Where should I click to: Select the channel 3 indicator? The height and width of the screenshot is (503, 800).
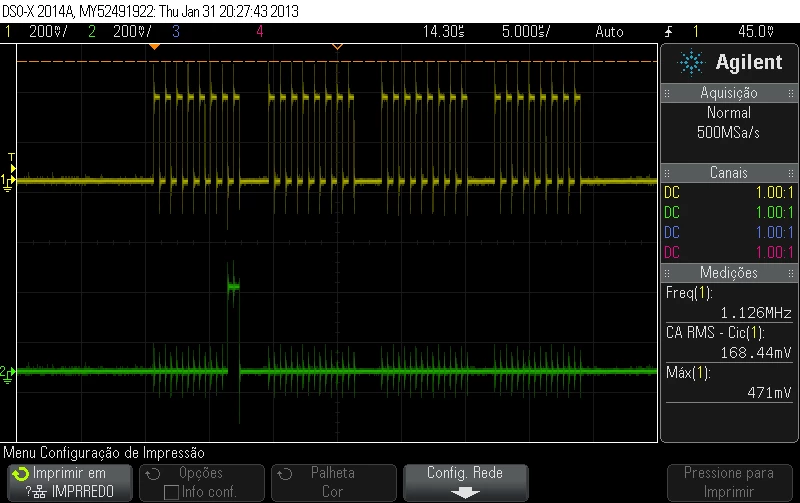pos(176,32)
